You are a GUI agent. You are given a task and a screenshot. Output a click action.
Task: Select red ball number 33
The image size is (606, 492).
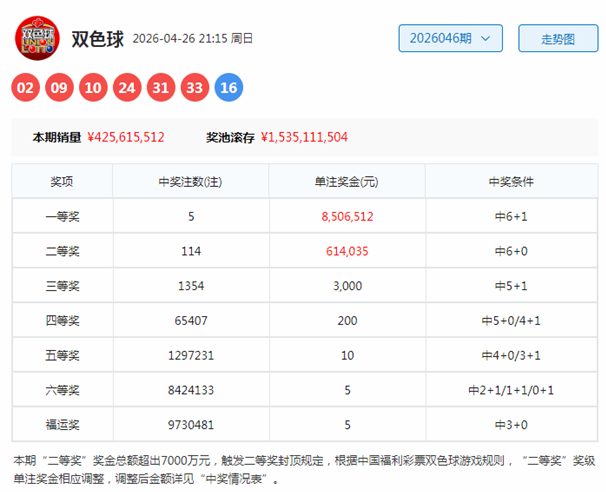pyautogui.click(x=195, y=87)
